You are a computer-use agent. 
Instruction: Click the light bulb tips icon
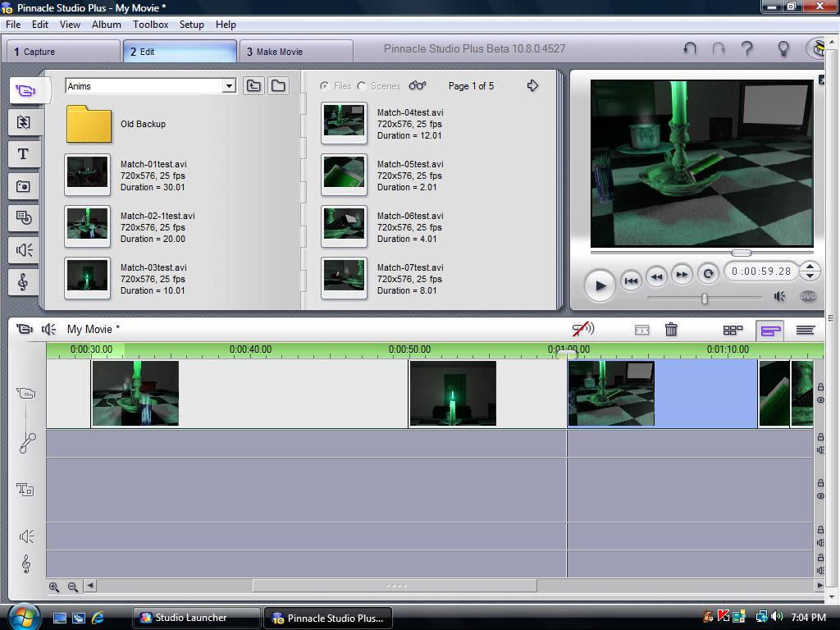pos(783,48)
